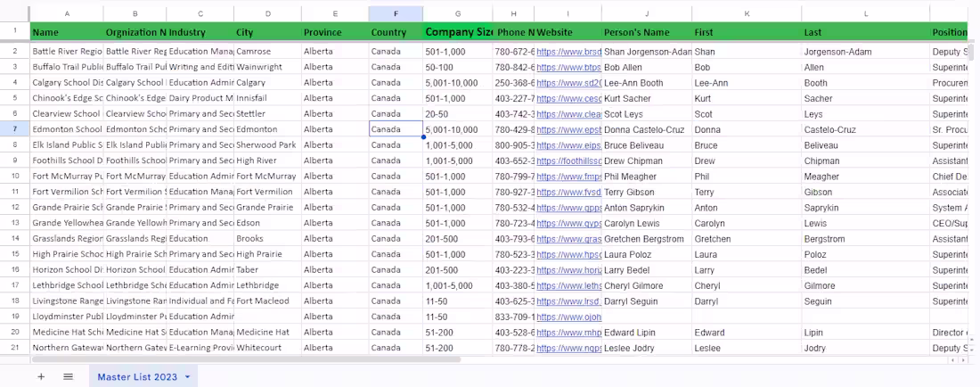Select city cell Innisfail

pos(267,98)
